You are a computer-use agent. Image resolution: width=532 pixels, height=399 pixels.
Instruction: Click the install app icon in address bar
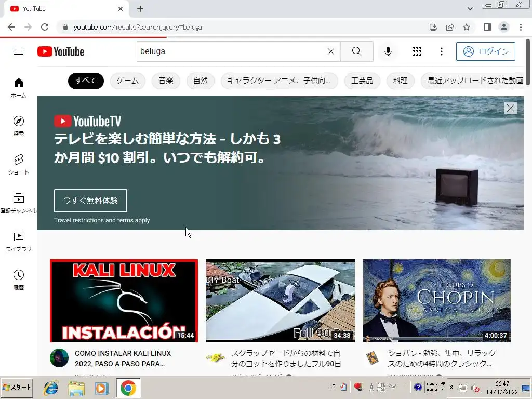pos(433,27)
